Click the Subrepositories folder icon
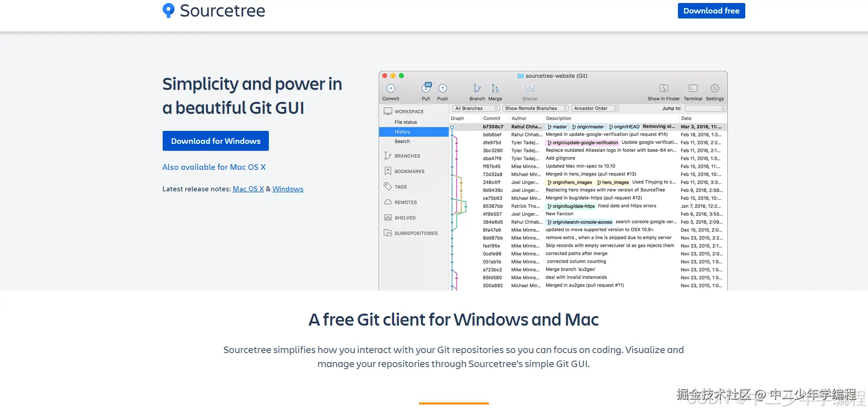The width and height of the screenshot is (868, 413). [x=388, y=233]
